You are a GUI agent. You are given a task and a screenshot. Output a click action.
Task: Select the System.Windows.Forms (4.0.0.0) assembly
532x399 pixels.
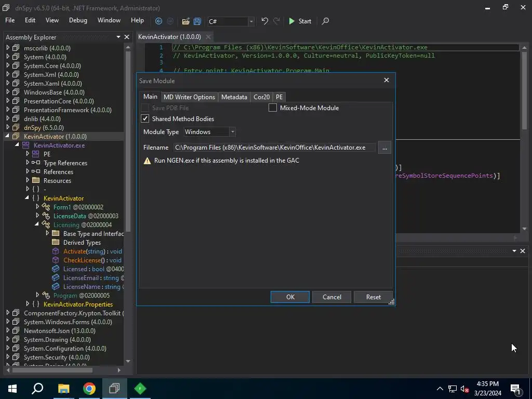(x=68, y=322)
